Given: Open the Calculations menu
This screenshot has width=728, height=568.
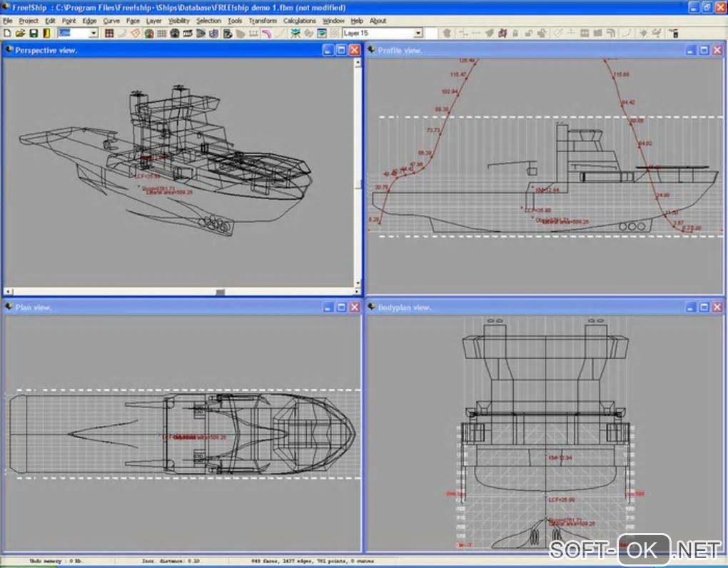Looking at the screenshot, I should (x=299, y=21).
